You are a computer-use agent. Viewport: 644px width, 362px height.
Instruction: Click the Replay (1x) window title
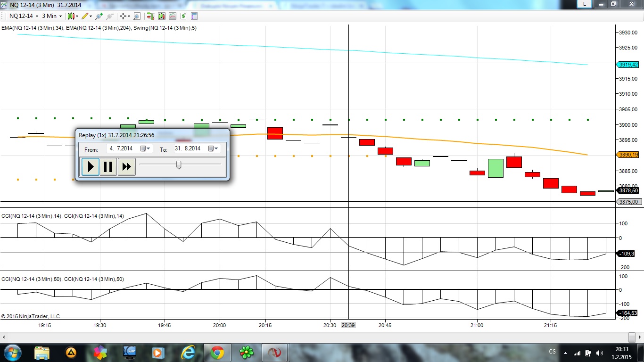tap(116, 135)
